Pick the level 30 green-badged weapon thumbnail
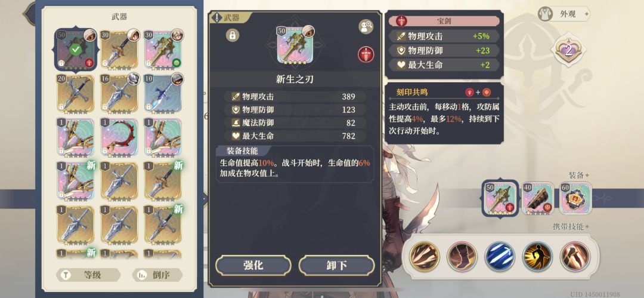Image resolution: width=644 pixels, height=298 pixels. coord(163,48)
